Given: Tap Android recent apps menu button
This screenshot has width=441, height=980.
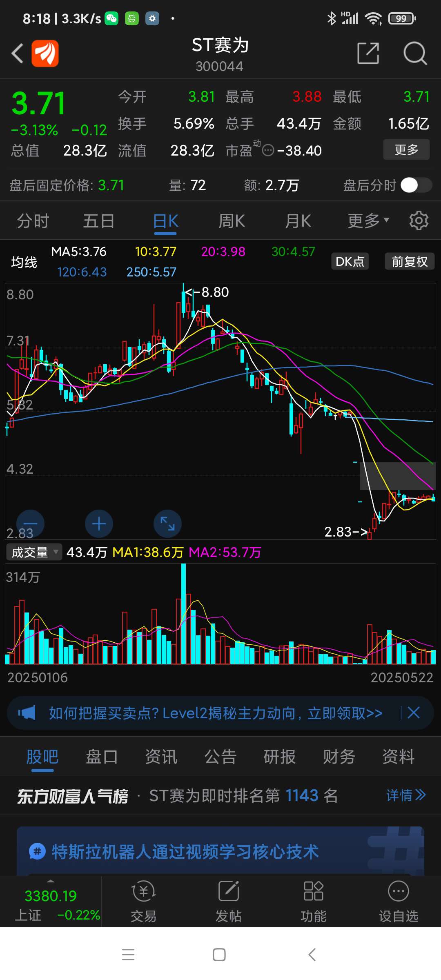Looking at the screenshot, I should pos(128,955).
